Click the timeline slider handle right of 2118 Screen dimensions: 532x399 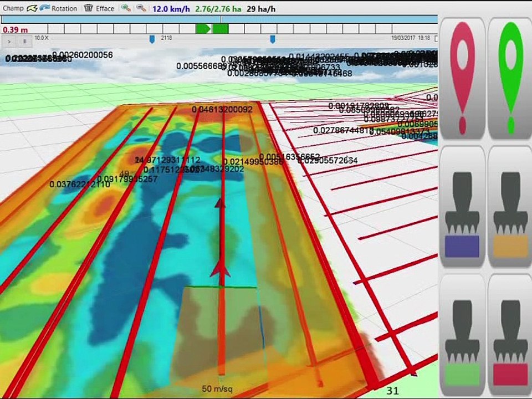273,39
